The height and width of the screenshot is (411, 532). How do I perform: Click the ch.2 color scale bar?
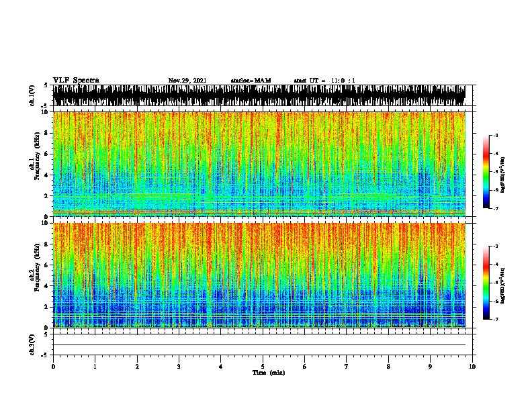pos(486,283)
